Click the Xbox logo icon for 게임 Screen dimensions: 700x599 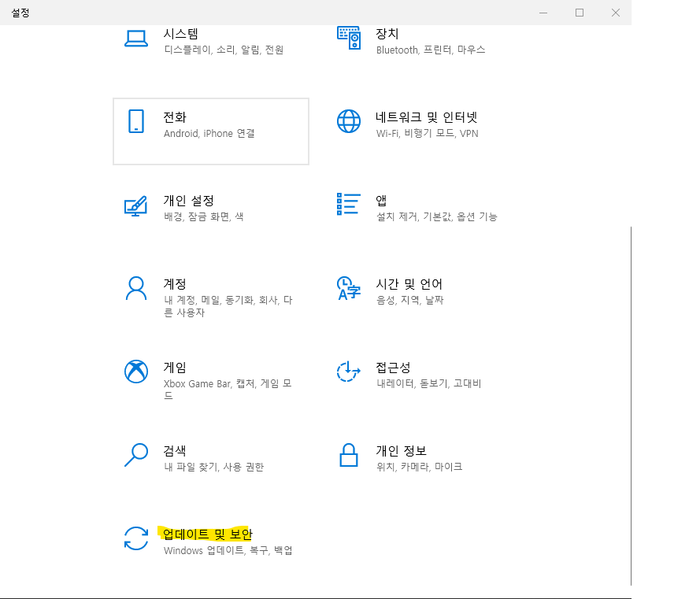pyautogui.click(x=136, y=372)
